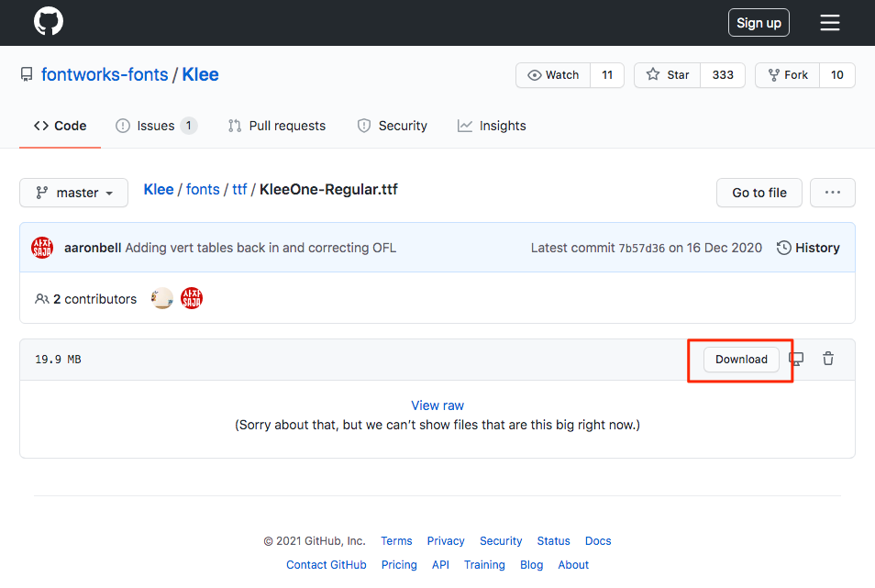Open the commit message 'Adding vert tables back in'
Screen dimensions: 875x588
click(260, 248)
